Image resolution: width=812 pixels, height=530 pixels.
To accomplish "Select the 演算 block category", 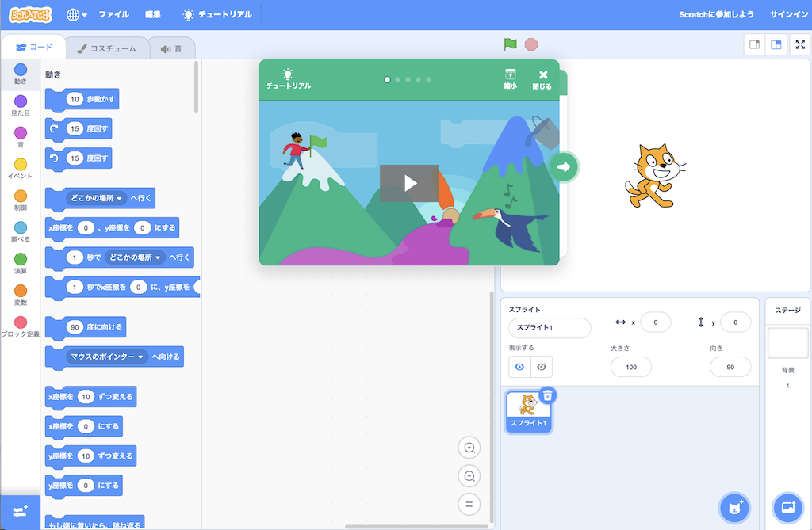I will tap(20, 264).
